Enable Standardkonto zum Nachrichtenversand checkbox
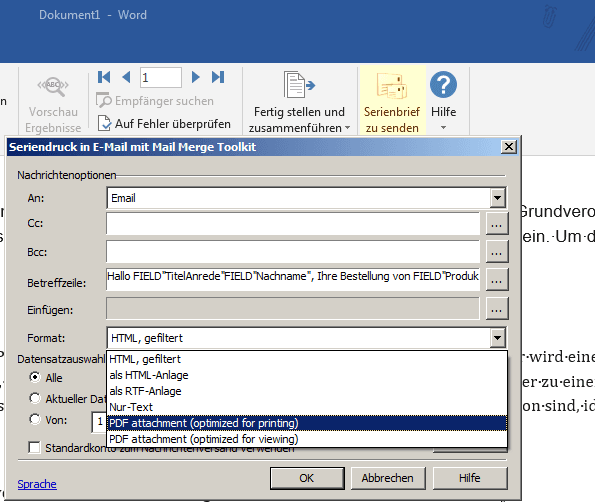This screenshot has height=503, width=595. click(x=34, y=448)
